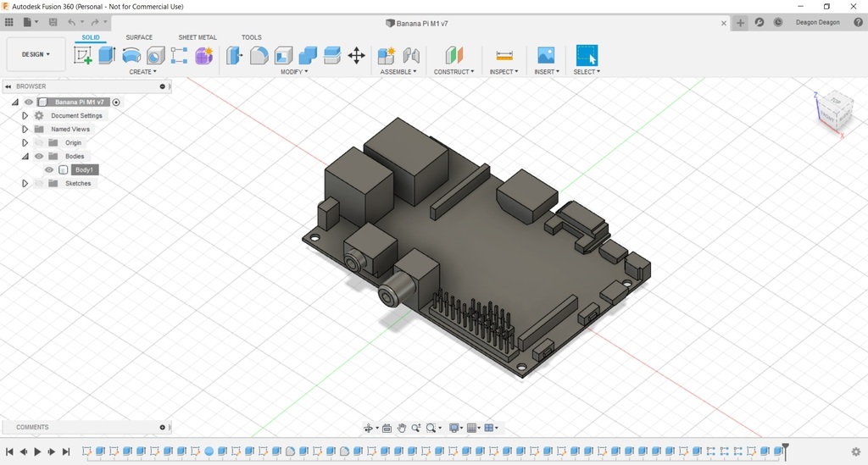The height and width of the screenshot is (465, 868).
Task: Select the Combine tool
Action: [308, 55]
